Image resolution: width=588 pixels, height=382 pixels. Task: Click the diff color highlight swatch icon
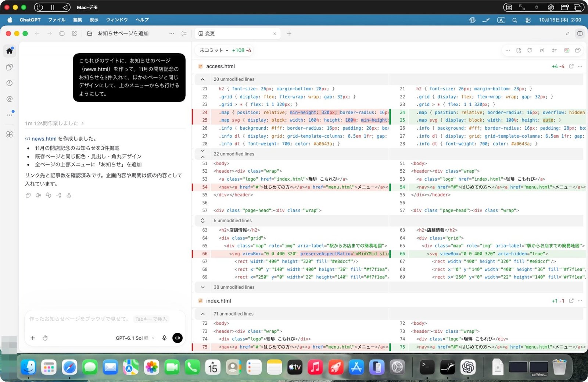pyautogui.click(x=567, y=50)
